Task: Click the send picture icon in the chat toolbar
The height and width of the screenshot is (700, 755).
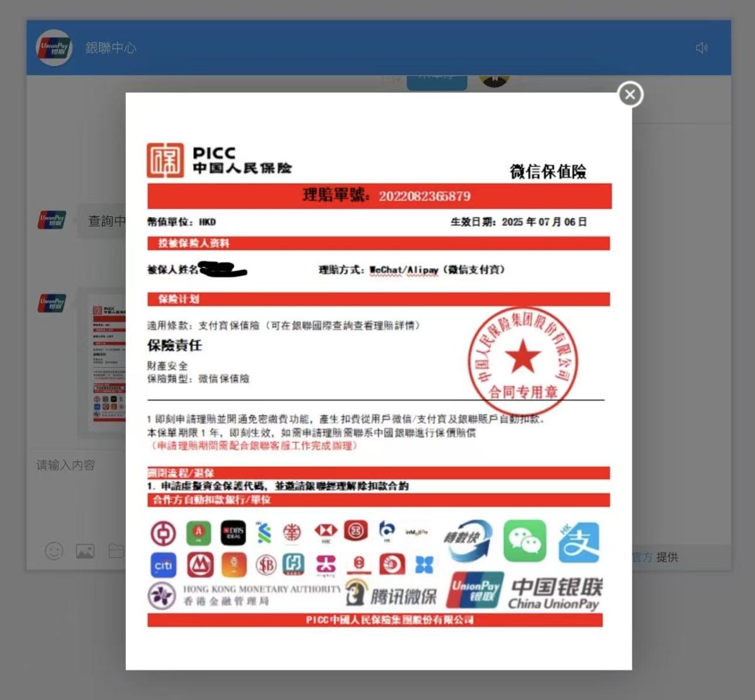Action: click(85, 552)
